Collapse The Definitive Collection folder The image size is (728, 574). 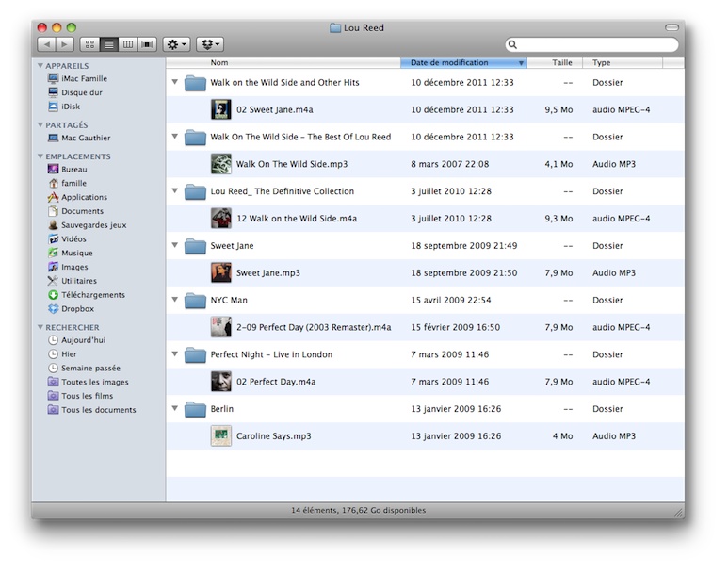[x=175, y=190]
